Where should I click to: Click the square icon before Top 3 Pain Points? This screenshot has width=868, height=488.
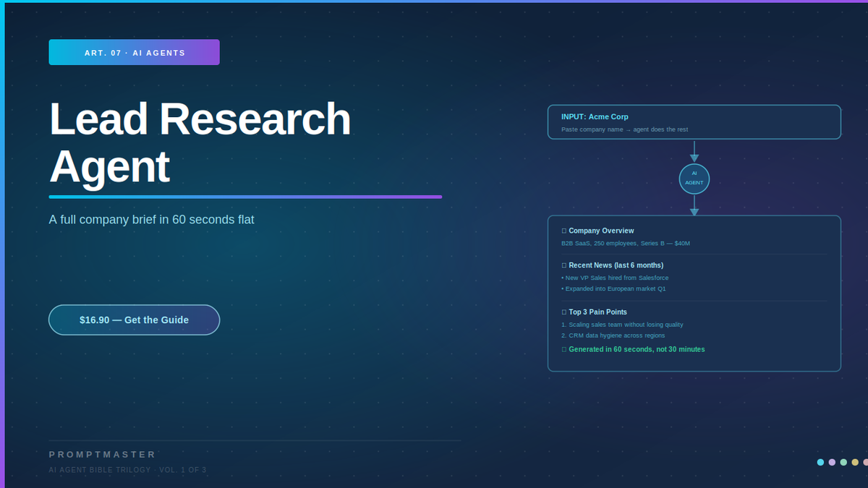pyautogui.click(x=564, y=312)
